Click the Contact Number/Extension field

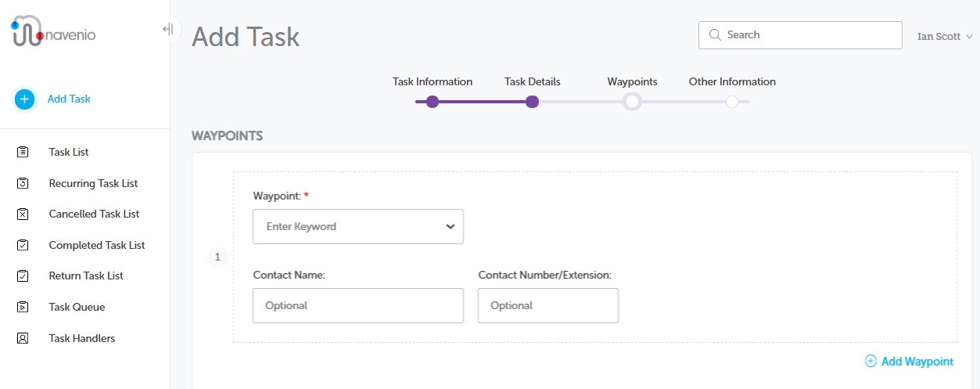tap(548, 305)
